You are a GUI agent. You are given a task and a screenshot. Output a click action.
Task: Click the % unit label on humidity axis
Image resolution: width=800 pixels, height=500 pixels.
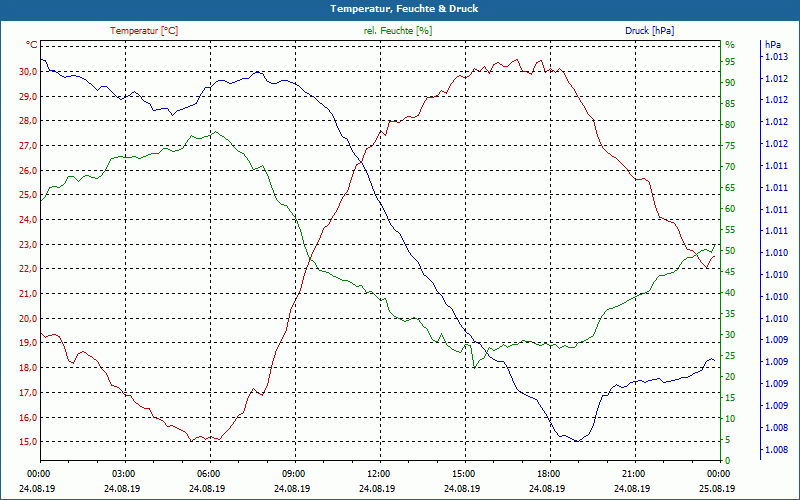[730, 45]
